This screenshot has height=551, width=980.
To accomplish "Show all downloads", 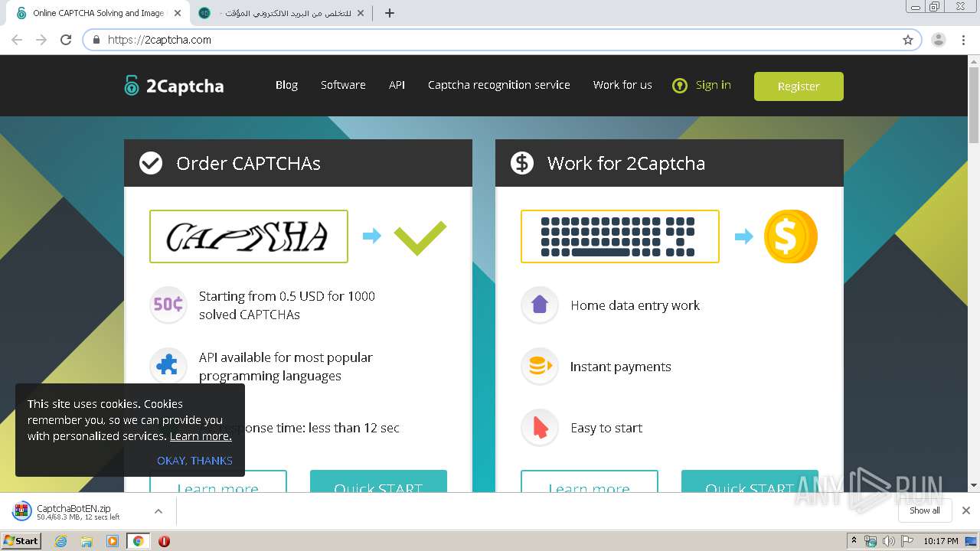I will pos(925,510).
